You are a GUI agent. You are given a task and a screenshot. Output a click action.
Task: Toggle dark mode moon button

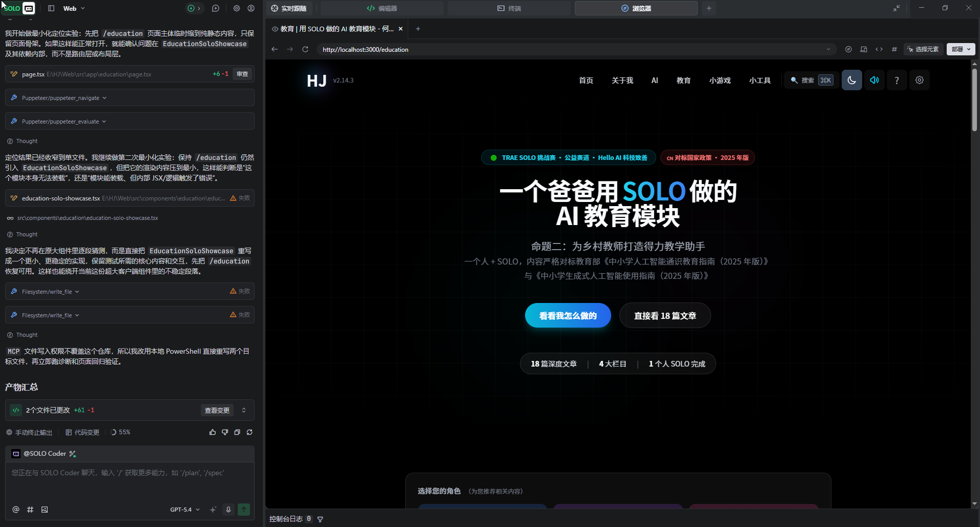(x=851, y=80)
